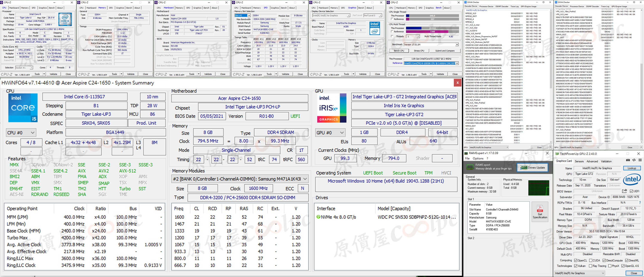644x277 pixels.
Task: Click the RAMExpert memory chip logo
Action: (x=470, y=167)
